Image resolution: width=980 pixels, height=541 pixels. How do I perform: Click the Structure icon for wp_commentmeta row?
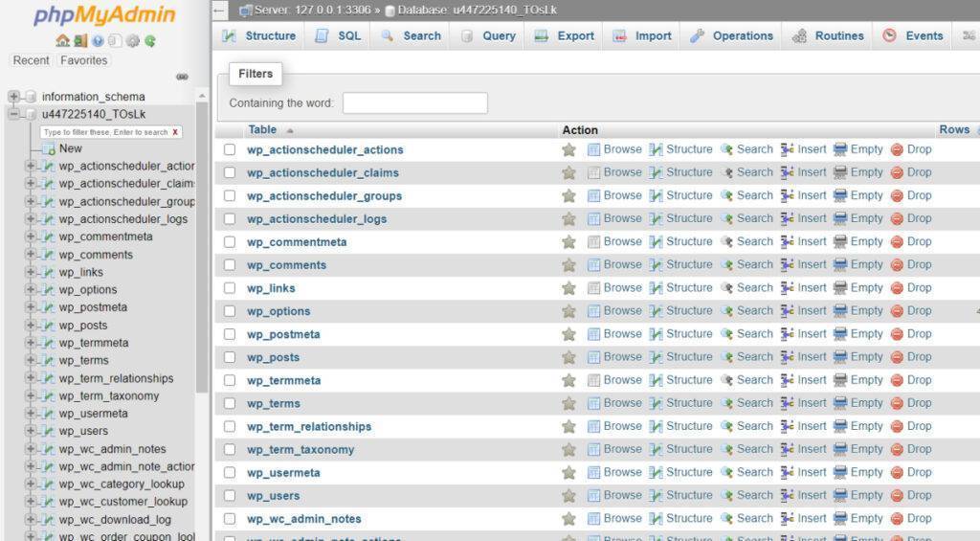coord(656,241)
